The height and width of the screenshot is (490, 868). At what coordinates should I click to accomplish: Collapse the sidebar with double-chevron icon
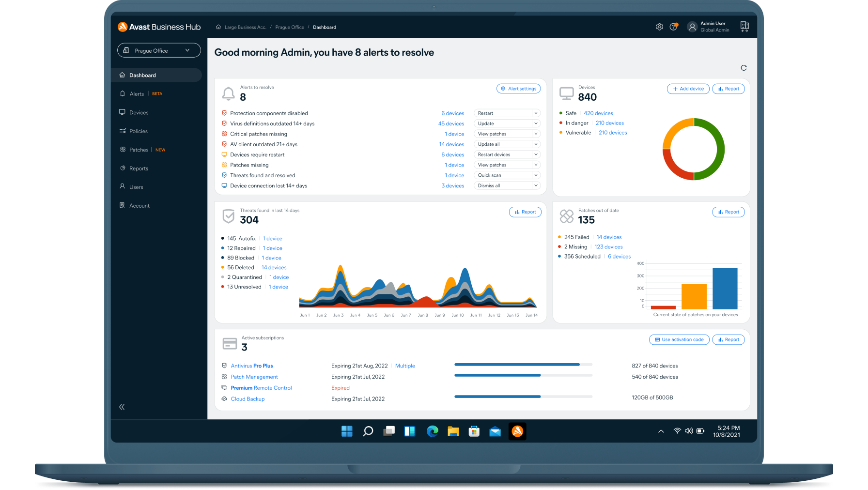click(122, 407)
